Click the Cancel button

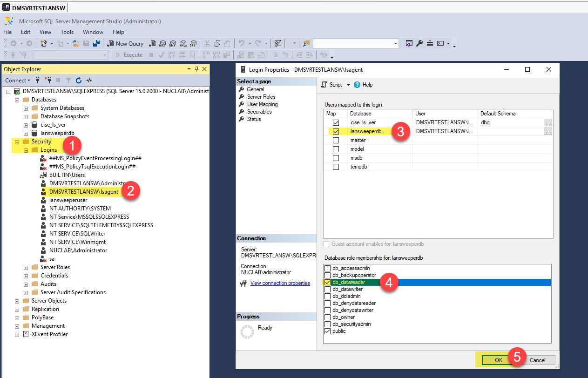pyautogui.click(x=538, y=360)
